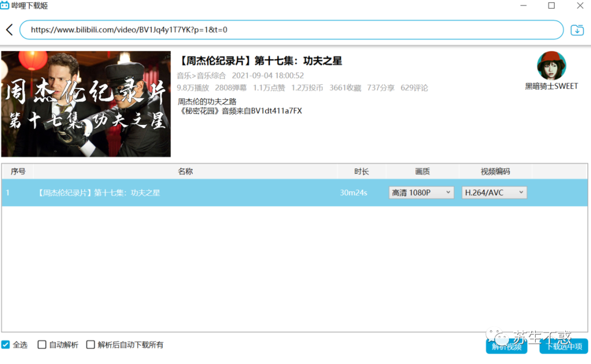Click the 序号 column header
Screen dimensions: 591x364
click(18, 171)
